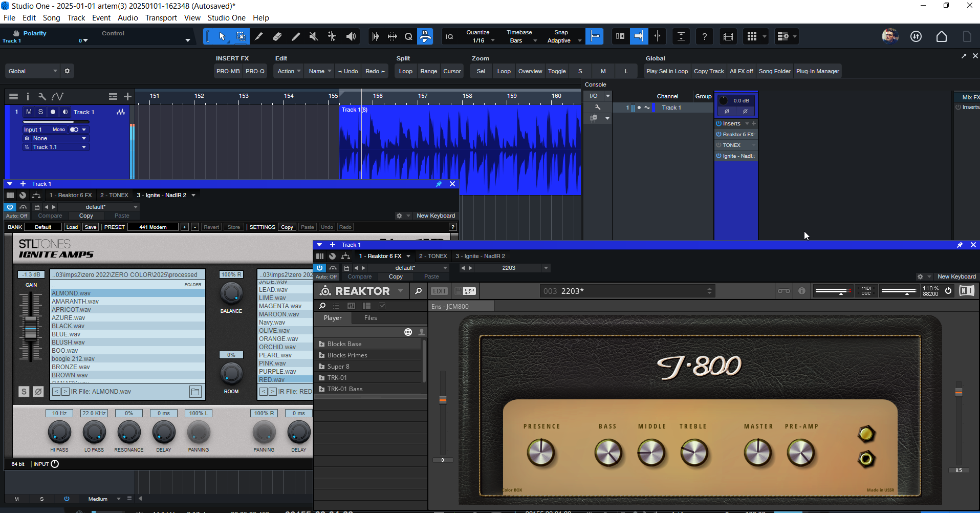Select AZURE.wav in the IR list
This screenshot has width=980, height=513.
click(x=69, y=318)
